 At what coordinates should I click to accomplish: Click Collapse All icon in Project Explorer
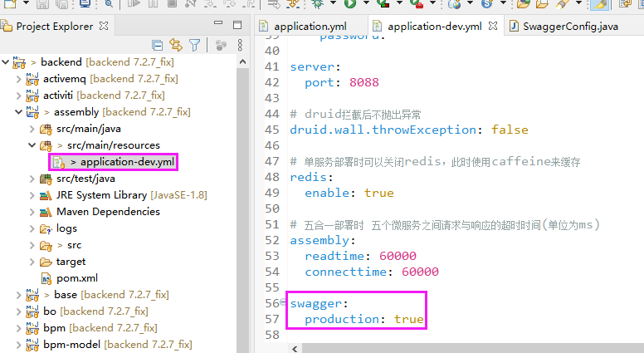pos(158,45)
